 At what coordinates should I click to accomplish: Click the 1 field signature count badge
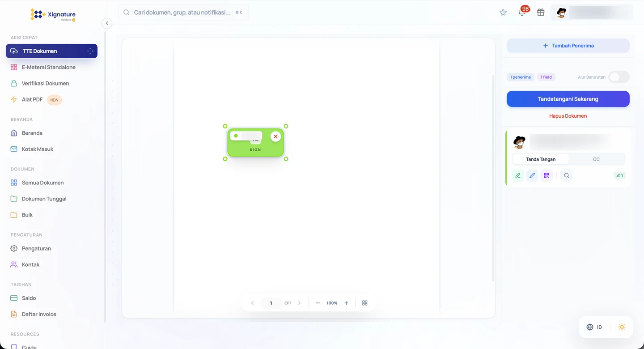tap(546, 77)
